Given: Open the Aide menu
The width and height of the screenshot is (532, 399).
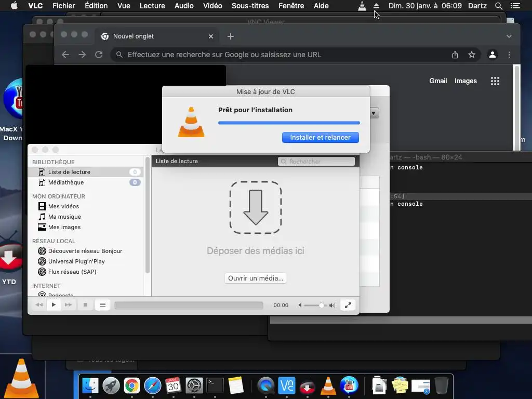Looking at the screenshot, I should pos(321,6).
